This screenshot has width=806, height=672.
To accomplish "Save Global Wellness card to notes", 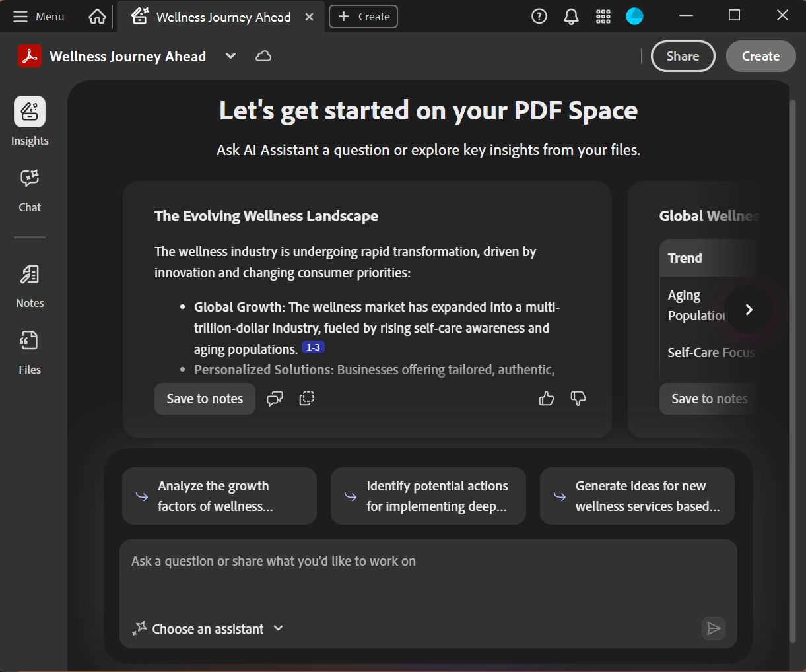I will [710, 399].
